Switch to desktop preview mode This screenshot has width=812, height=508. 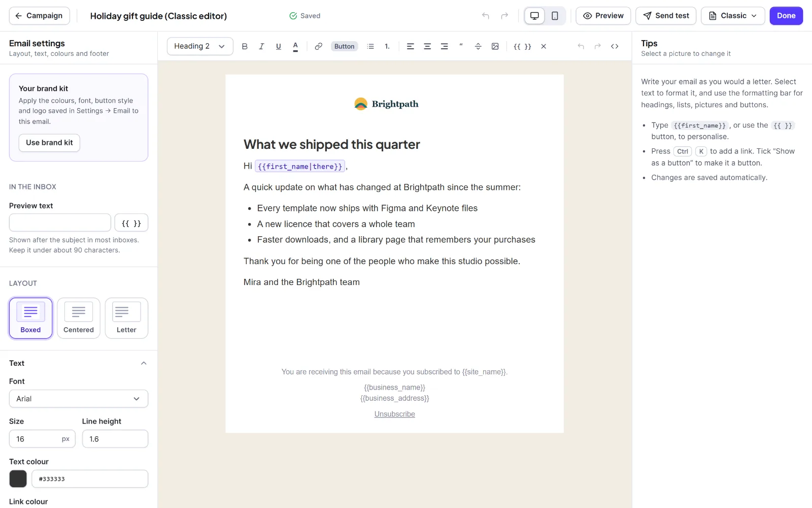coord(534,16)
